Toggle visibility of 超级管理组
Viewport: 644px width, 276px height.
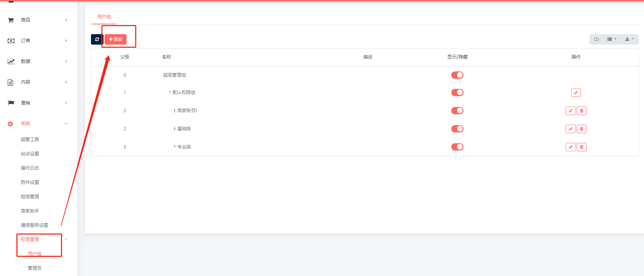tap(457, 75)
